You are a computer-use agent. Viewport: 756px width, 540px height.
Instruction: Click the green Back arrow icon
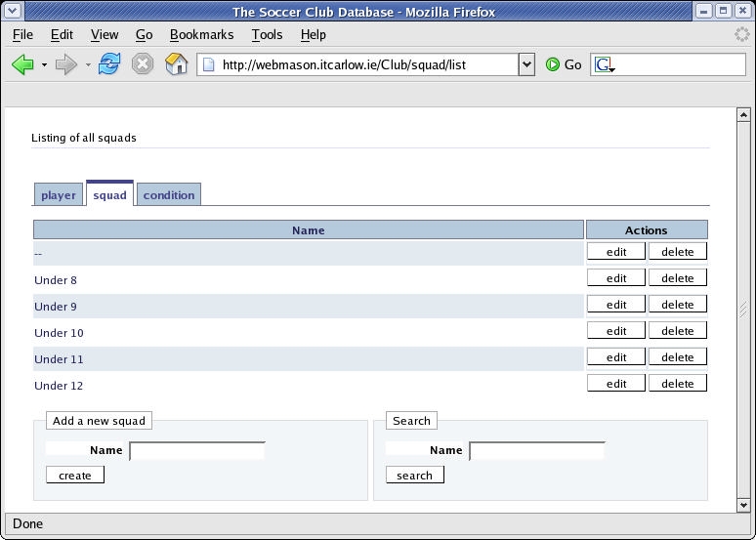coord(22,65)
